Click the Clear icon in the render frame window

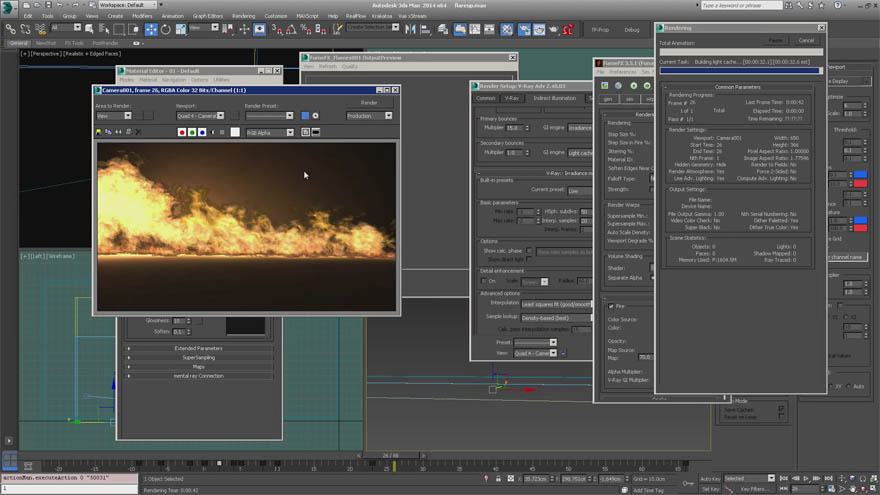click(x=139, y=132)
